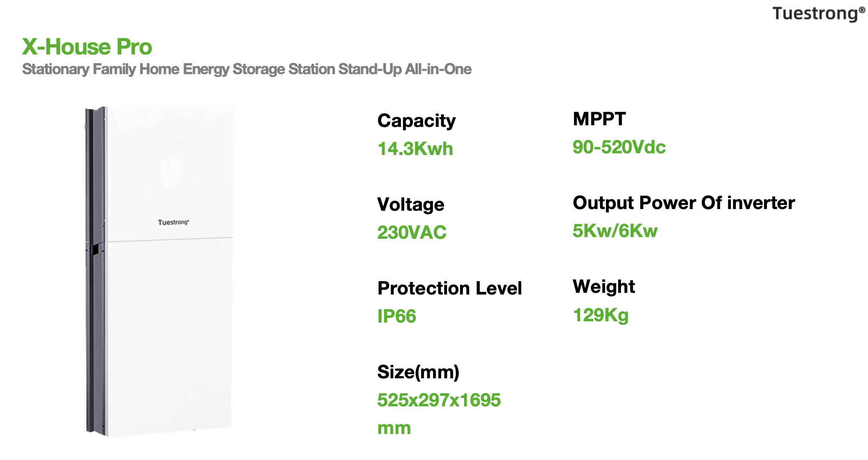This screenshot has width=868, height=460.
Task: Click the 230VAC voltage value
Action: pos(412,233)
